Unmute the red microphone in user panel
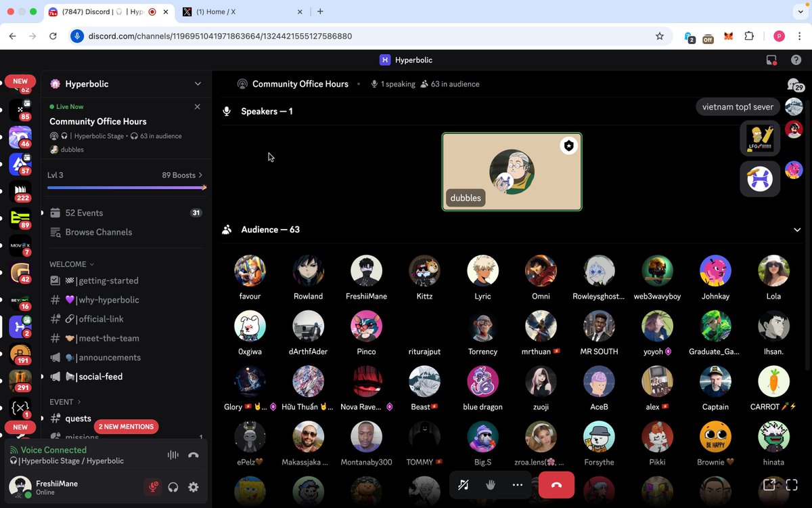 (153, 487)
